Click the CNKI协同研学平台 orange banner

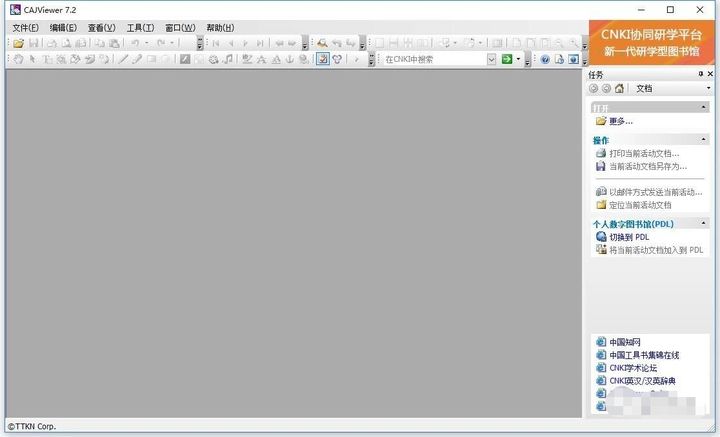(x=652, y=42)
